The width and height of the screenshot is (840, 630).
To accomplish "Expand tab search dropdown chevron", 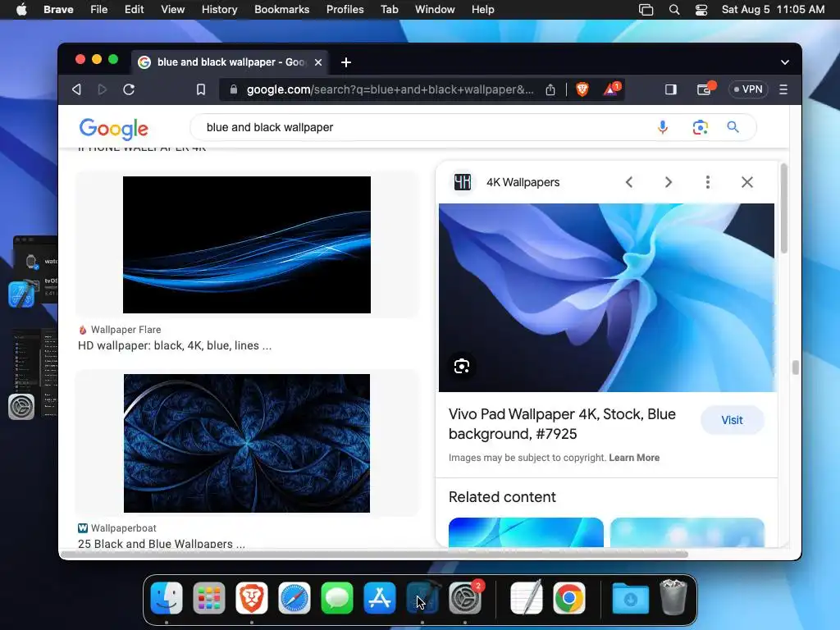I will tap(785, 62).
